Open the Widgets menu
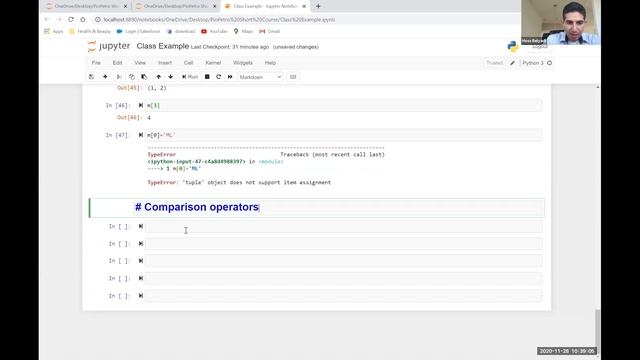The image size is (640, 360). click(243, 63)
